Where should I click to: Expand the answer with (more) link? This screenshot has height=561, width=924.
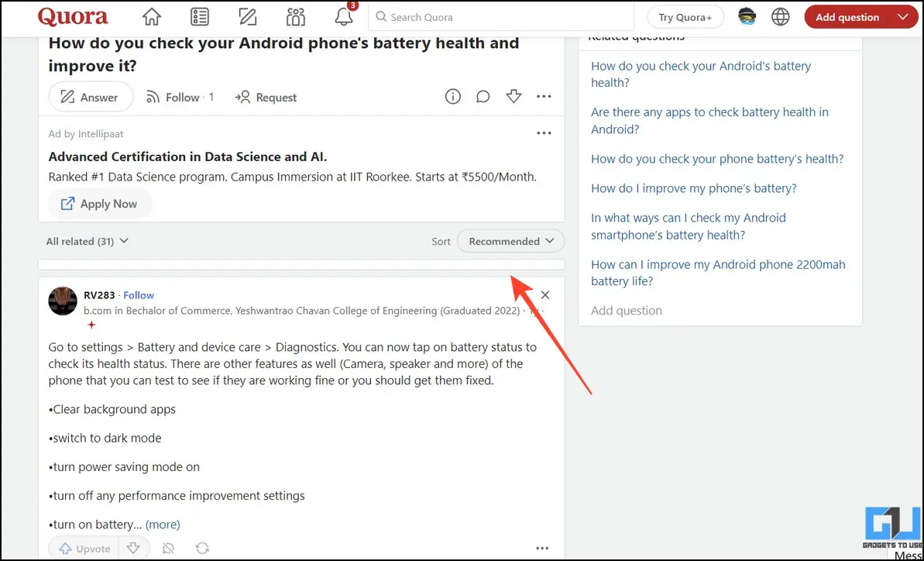pyautogui.click(x=163, y=525)
